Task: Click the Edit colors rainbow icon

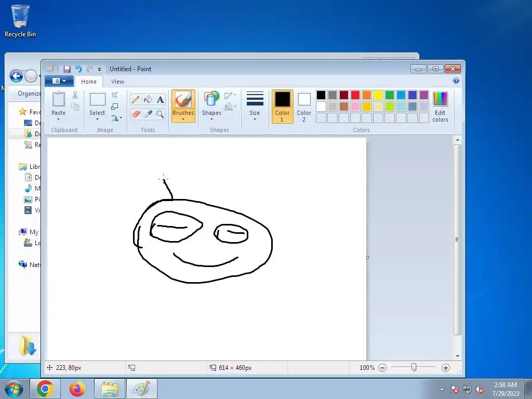Action: coord(441,99)
